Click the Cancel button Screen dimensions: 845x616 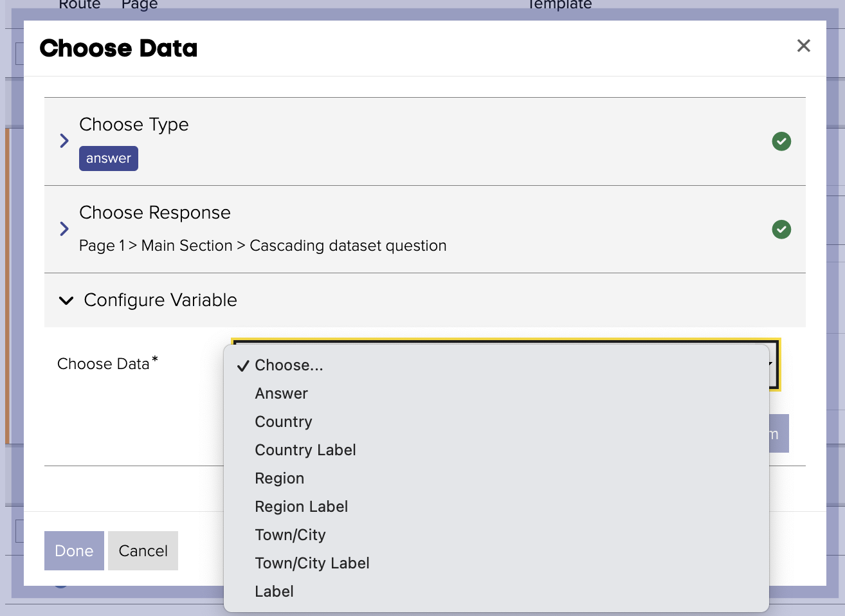click(143, 550)
